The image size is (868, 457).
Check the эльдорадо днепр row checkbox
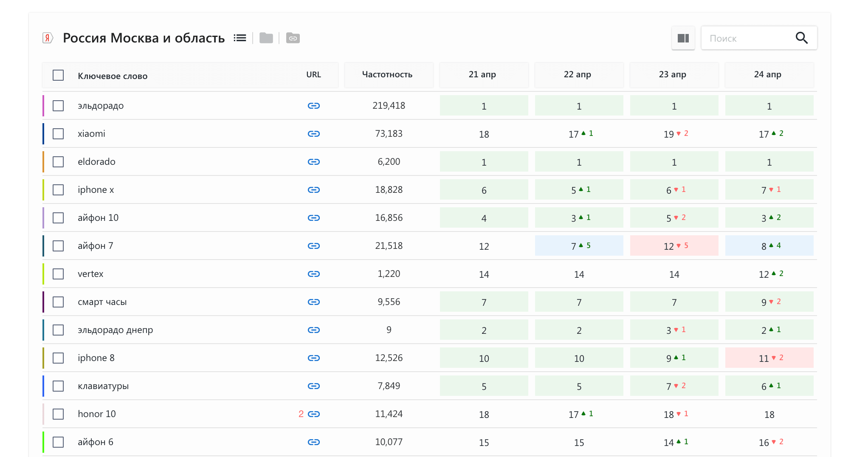(58, 330)
